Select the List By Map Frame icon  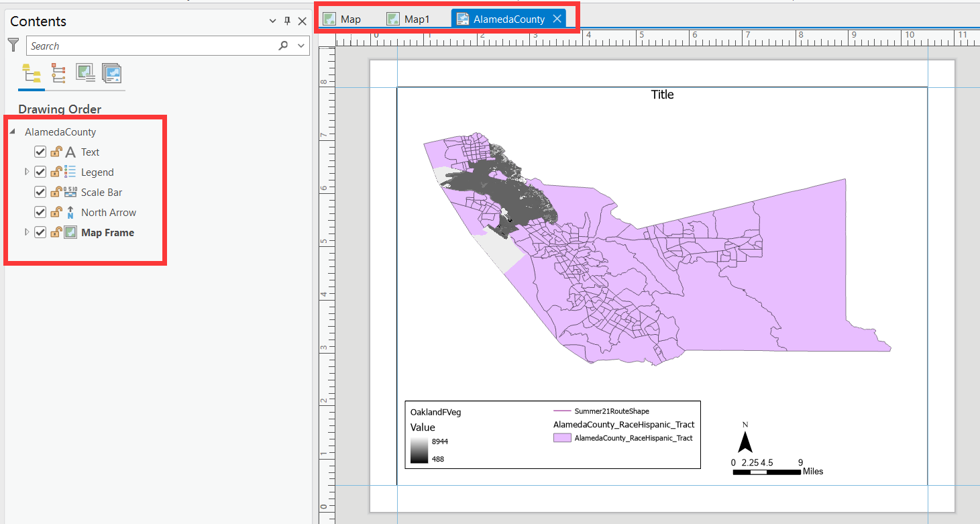click(x=85, y=73)
